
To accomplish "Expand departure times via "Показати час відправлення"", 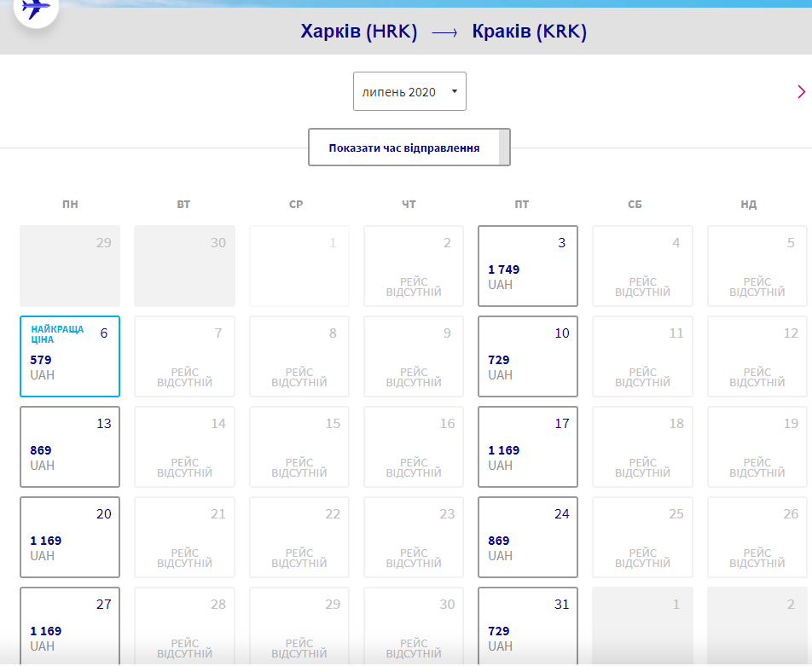I will (409, 147).
